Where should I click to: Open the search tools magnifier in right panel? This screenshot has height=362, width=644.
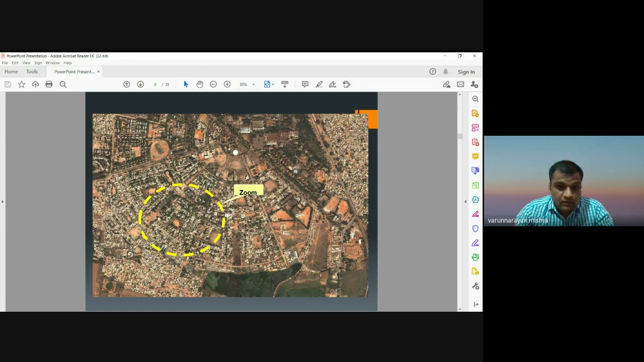(x=475, y=99)
